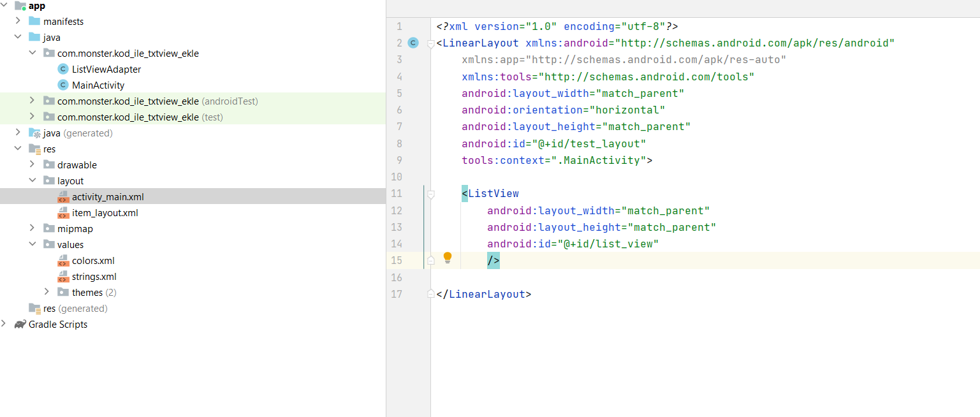The image size is (980, 417).
Task: Click the android:orientation="horizontal" attribute text
Action: (564, 110)
